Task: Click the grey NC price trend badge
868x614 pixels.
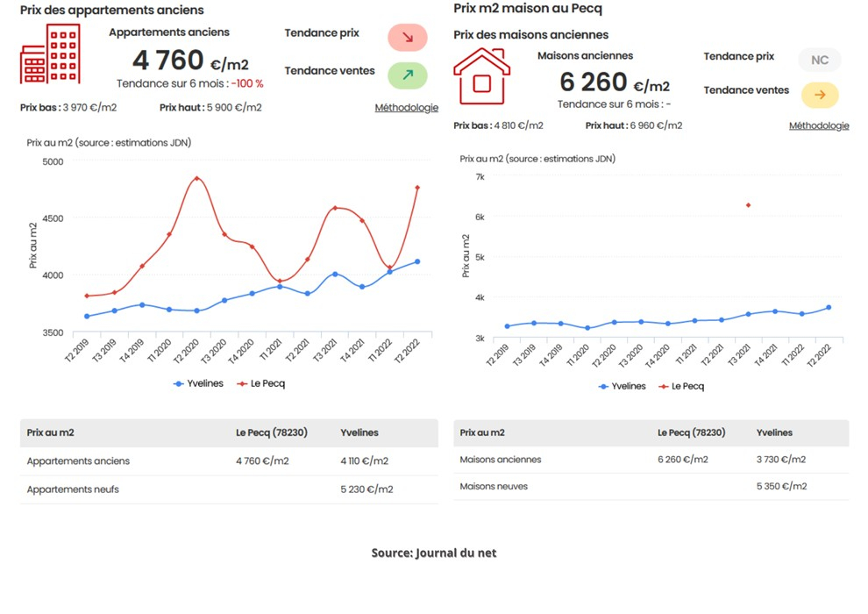Action: (819, 61)
